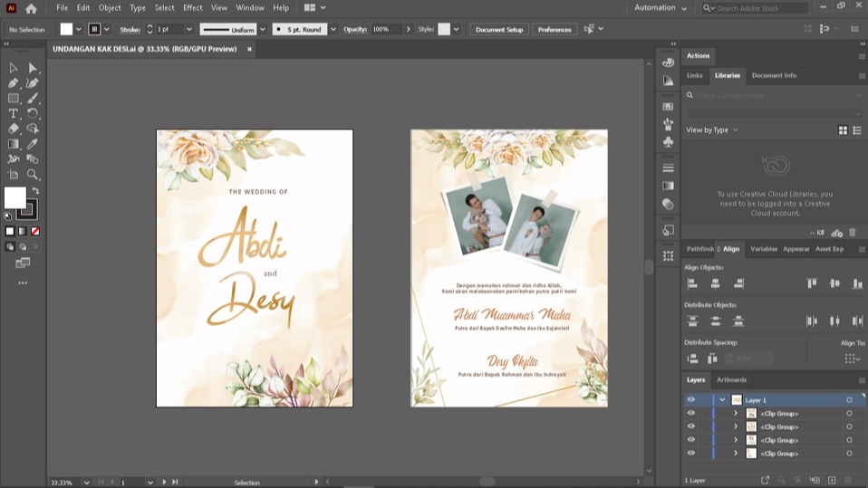The height and width of the screenshot is (488, 868).
Task: Collapse the Layer 1 tree
Action: [x=722, y=399]
